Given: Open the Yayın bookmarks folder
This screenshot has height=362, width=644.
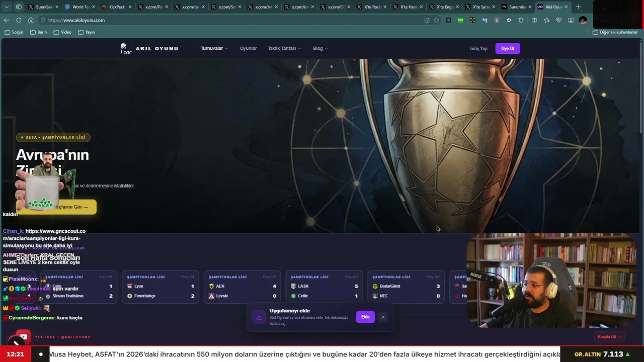Looking at the screenshot, I should (86, 32).
